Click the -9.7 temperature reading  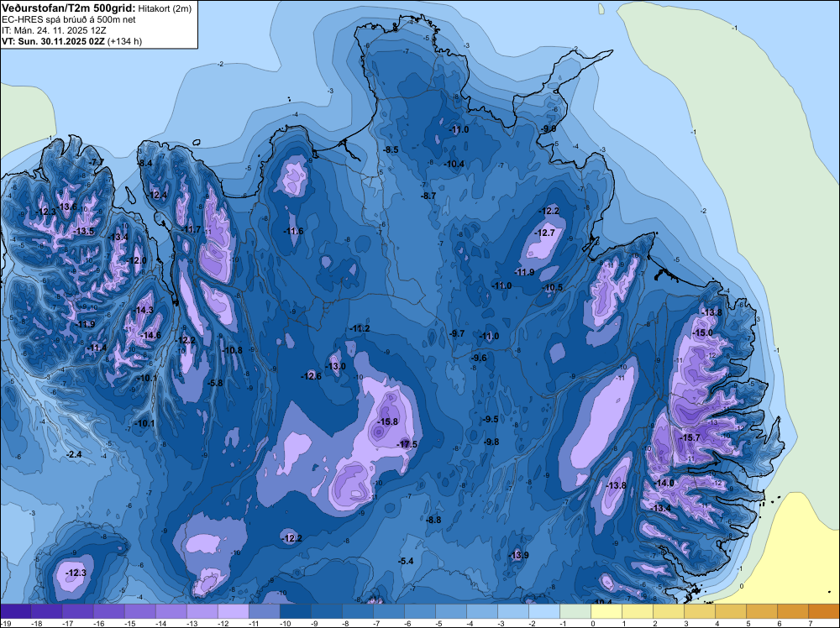click(457, 333)
